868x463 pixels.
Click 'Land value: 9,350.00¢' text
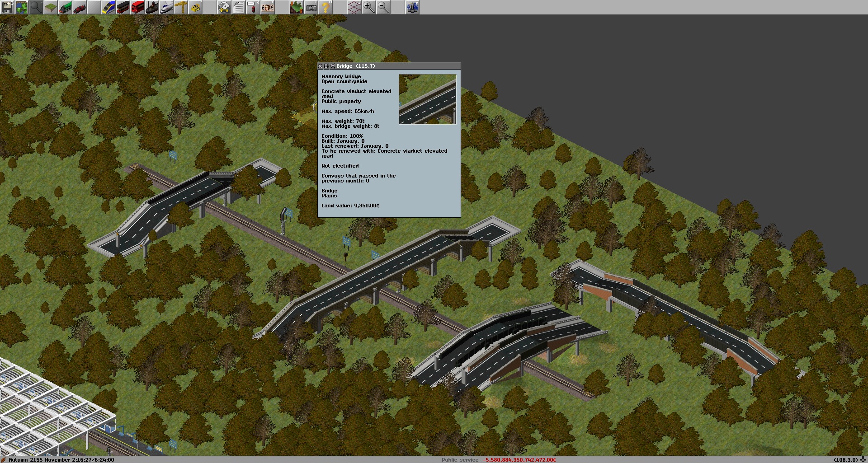click(350, 206)
